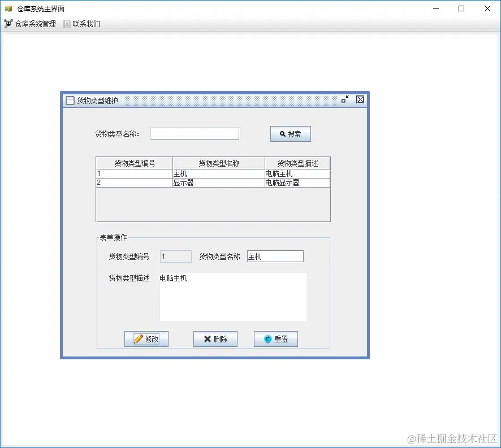Screen dimensions: 501x448
Task: Click the contact icon beside 联系我们
Action: [66, 24]
